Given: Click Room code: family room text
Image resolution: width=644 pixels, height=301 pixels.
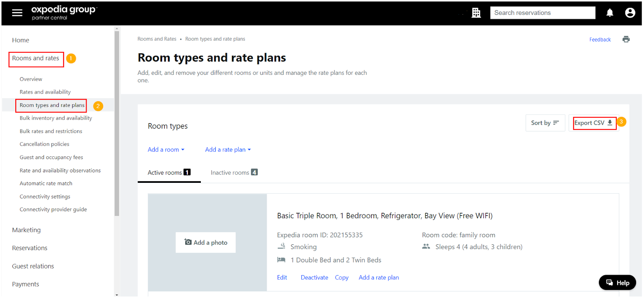Looking at the screenshot, I should [x=458, y=235].
